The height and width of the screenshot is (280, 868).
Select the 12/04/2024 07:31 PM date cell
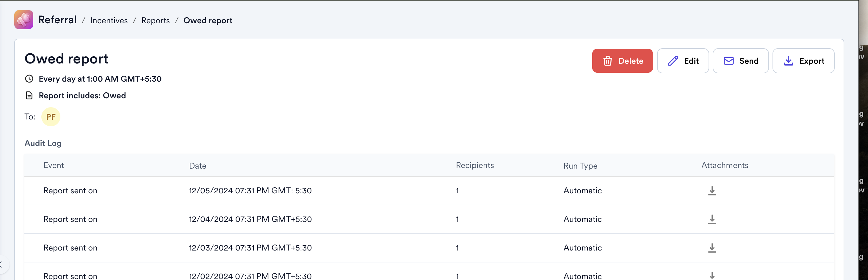pyautogui.click(x=250, y=219)
